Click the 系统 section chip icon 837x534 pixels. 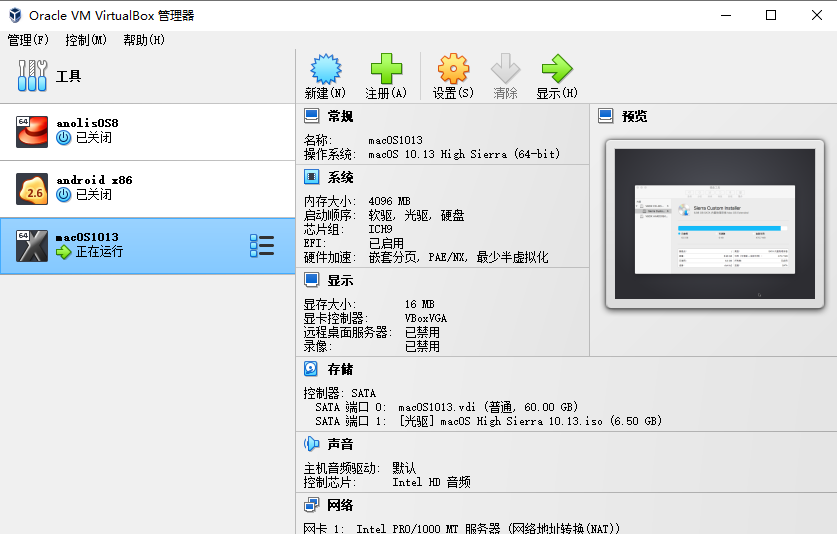312,177
